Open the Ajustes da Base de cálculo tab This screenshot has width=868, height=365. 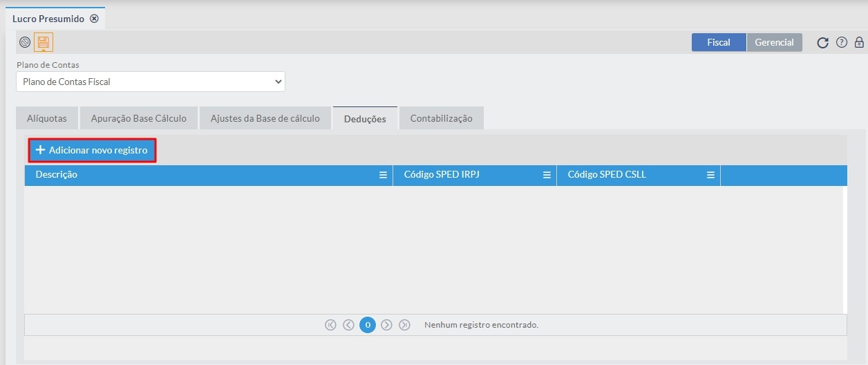pyautogui.click(x=265, y=118)
